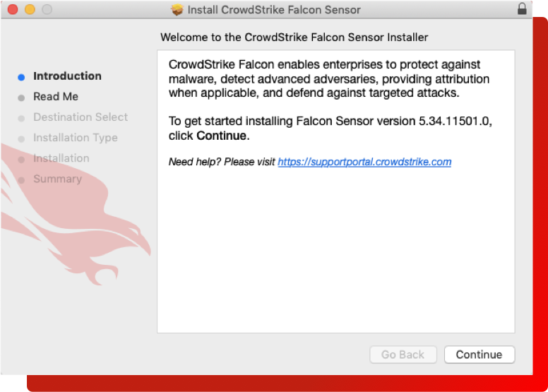548x392 pixels.
Task: Click the Continue button
Action: (479, 355)
